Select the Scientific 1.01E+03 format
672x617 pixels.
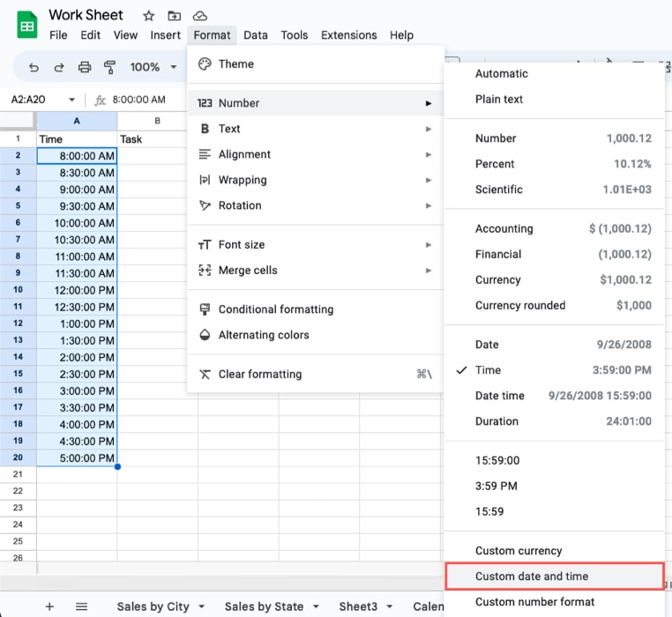pos(554,190)
